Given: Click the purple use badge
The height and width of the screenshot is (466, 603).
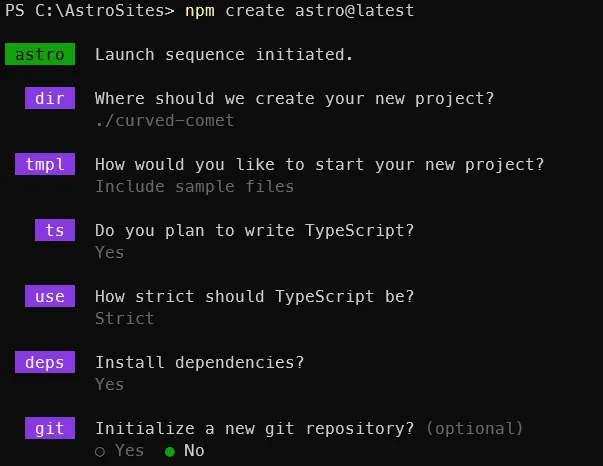Looking at the screenshot, I should [x=50, y=296].
